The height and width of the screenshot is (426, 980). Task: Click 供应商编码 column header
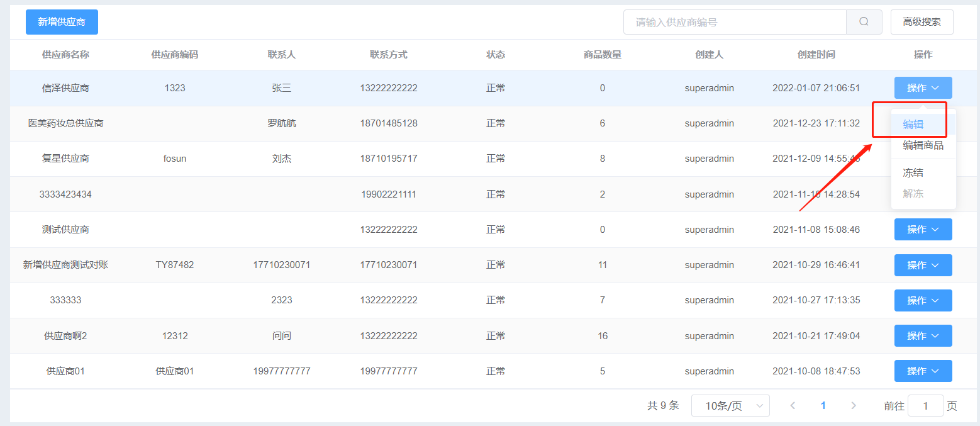pos(175,55)
